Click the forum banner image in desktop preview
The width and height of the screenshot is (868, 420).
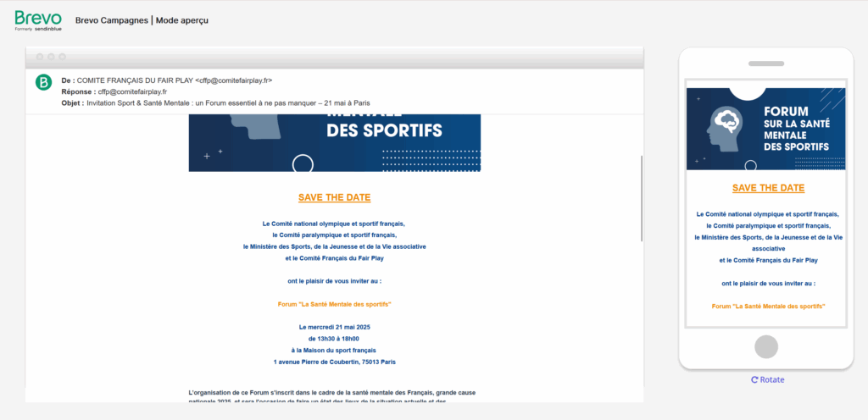point(334,142)
